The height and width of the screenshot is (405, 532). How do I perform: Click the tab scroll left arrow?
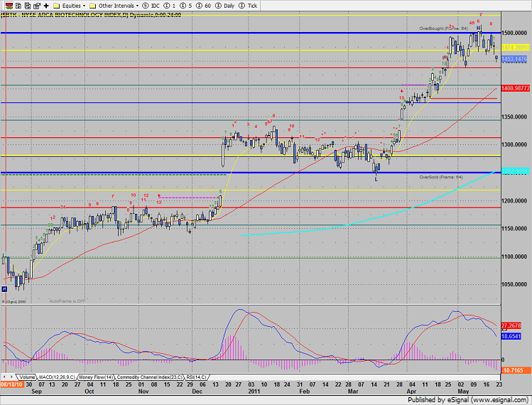point(5,377)
